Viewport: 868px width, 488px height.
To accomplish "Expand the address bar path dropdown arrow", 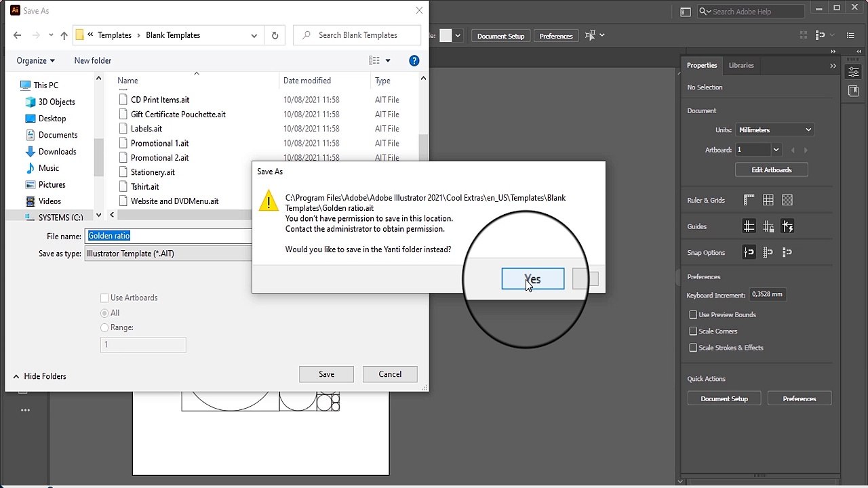I will [254, 35].
